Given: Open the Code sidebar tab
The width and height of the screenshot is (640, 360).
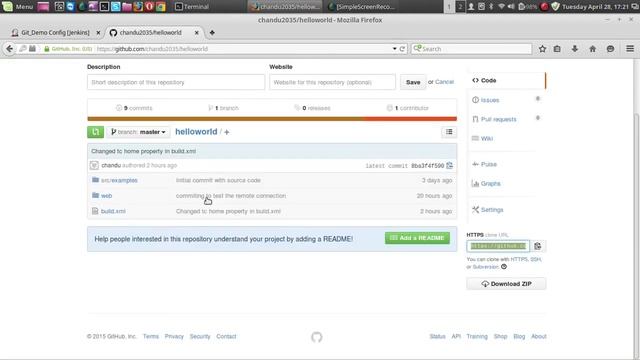Looking at the screenshot, I should 506,80.
